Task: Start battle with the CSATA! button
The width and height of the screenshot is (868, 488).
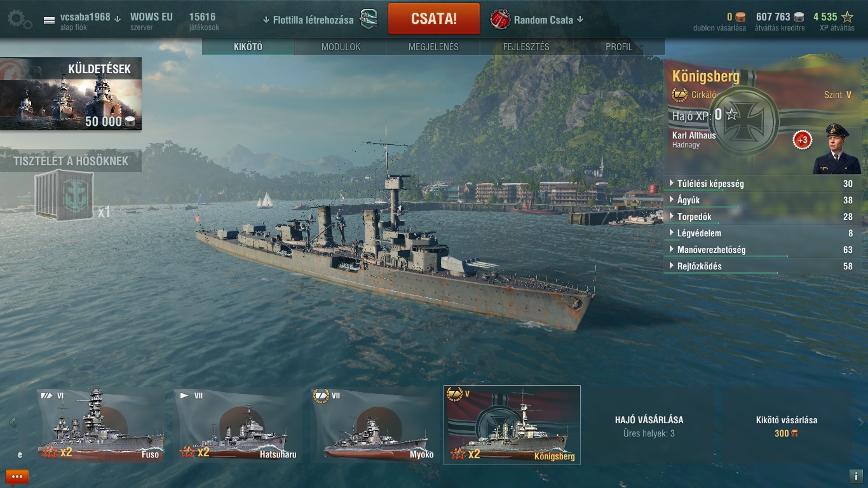Action: click(434, 18)
